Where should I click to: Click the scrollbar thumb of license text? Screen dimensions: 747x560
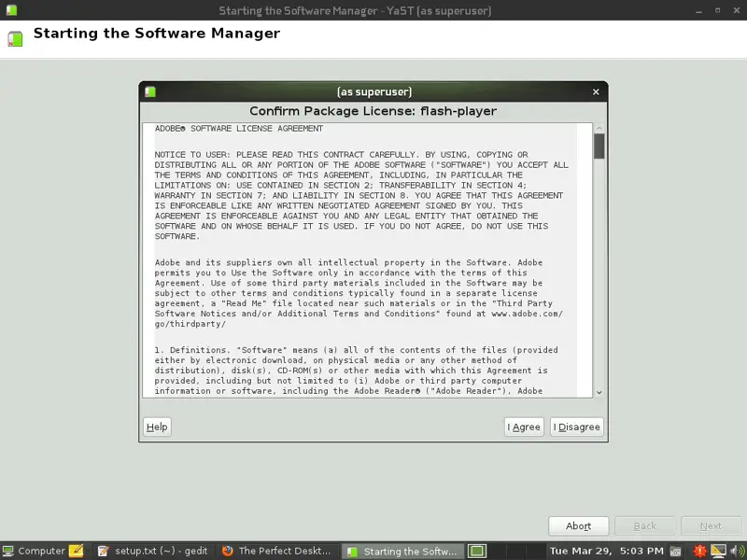[599, 146]
